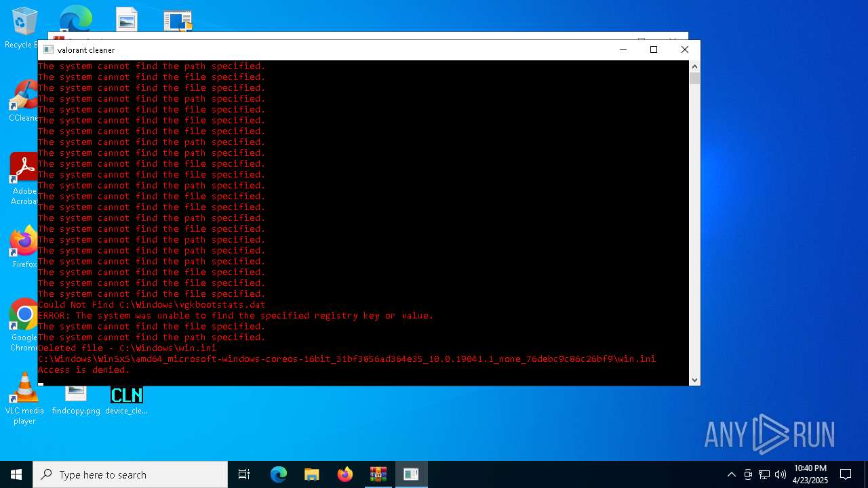Open the valorant cleaner window system menu icon
The image size is (868, 488).
pyautogui.click(x=48, y=49)
